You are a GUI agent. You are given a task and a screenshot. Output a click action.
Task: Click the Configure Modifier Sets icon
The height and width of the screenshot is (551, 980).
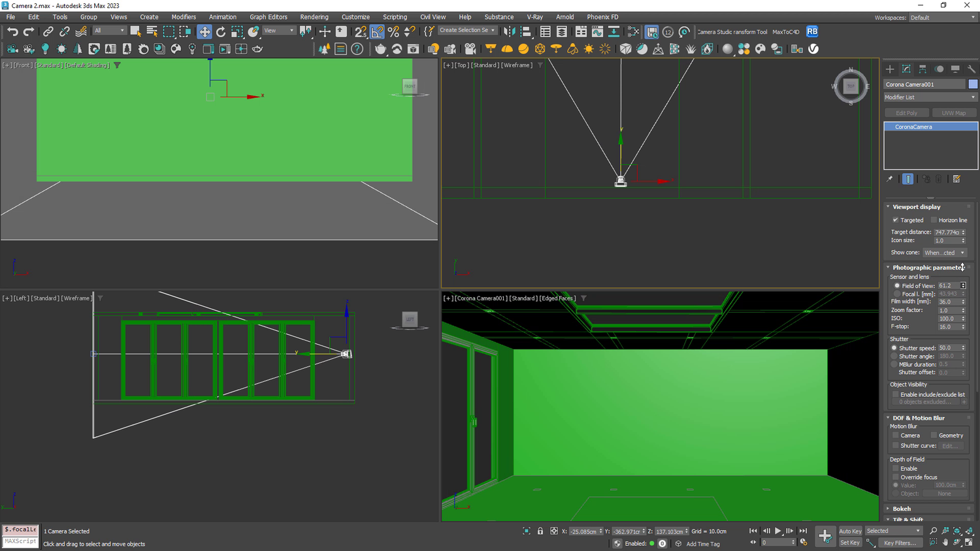(x=956, y=179)
